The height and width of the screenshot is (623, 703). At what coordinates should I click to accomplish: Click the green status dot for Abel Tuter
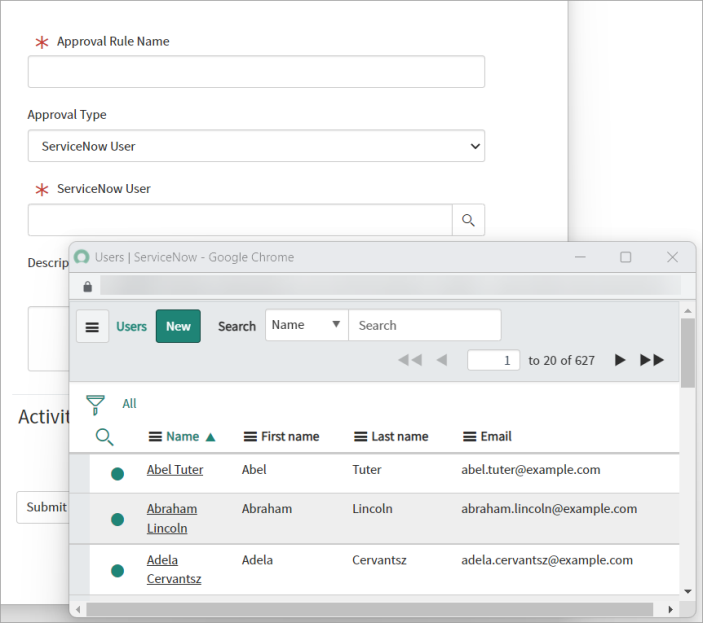(117, 474)
